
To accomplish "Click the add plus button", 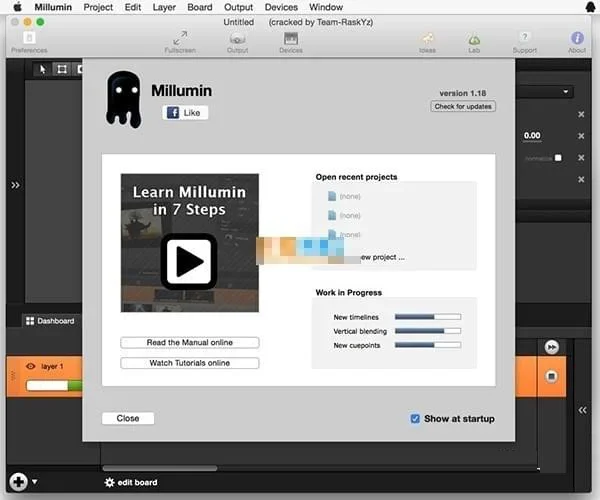I will click(18, 482).
